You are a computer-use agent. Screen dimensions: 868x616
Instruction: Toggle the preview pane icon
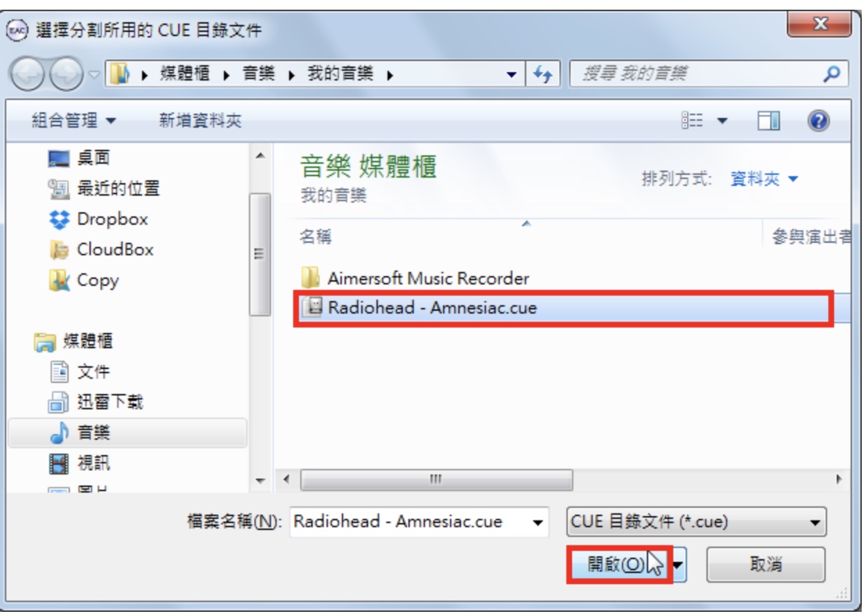769,121
